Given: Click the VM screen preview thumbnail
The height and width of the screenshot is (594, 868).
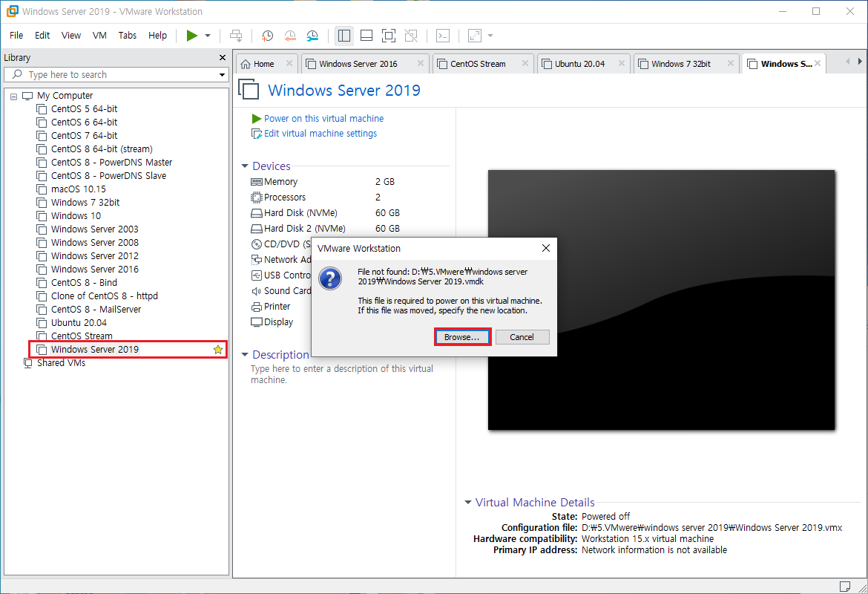Looking at the screenshot, I should tap(661, 300).
